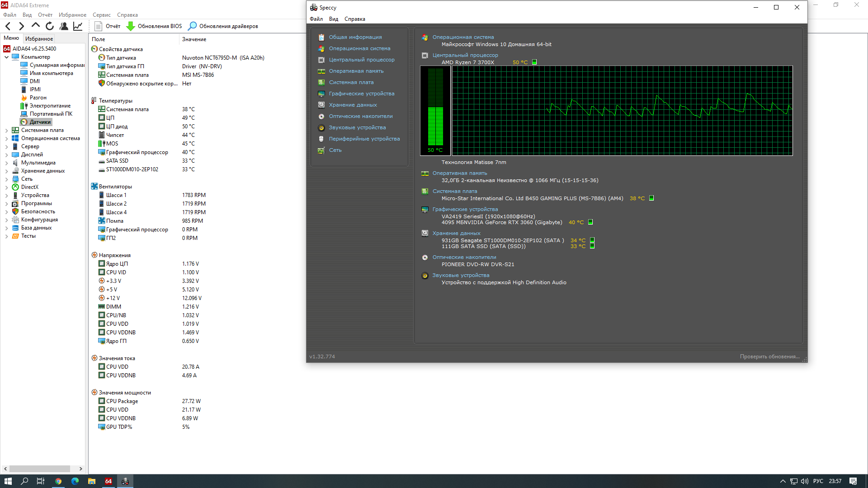The image size is (868, 488).
Task: Open Chrome from the taskbar
Action: [58, 481]
